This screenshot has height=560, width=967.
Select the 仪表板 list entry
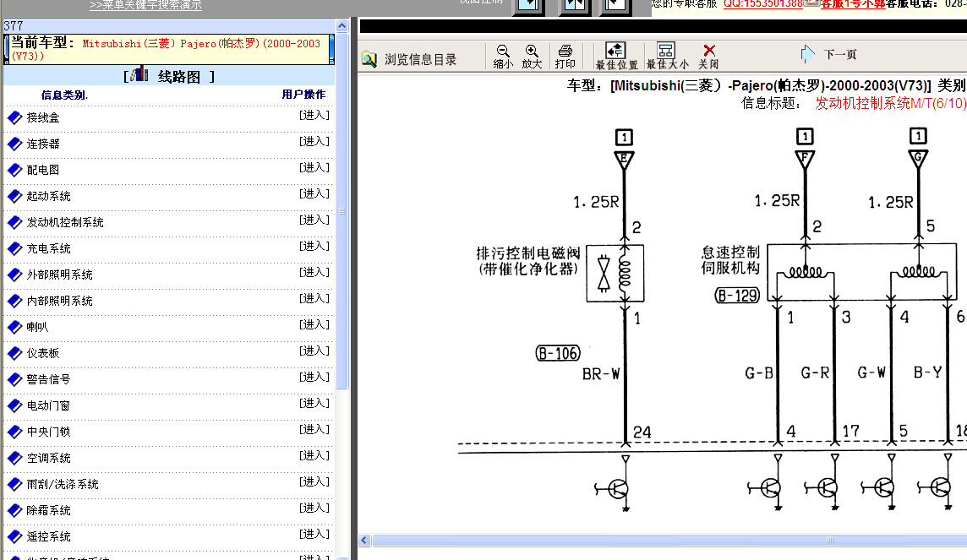(x=43, y=354)
